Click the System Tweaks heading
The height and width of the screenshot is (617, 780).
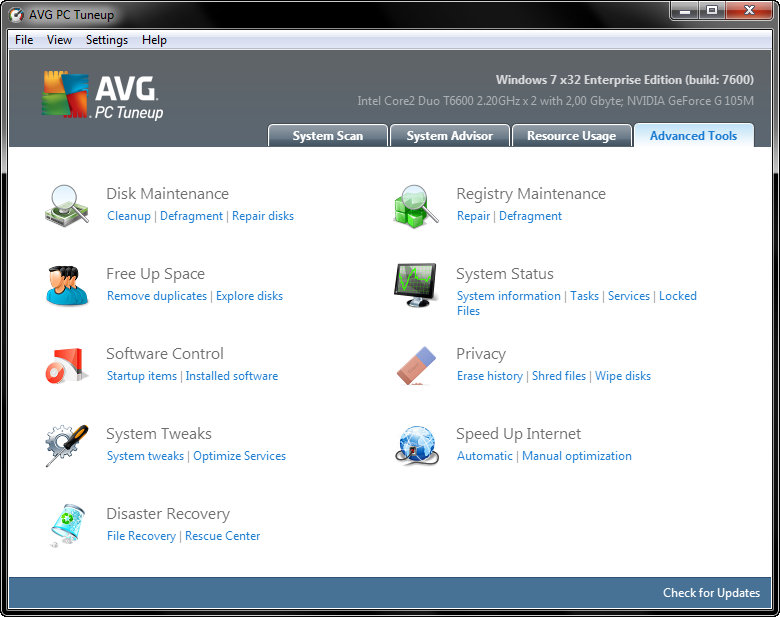pyautogui.click(x=159, y=434)
